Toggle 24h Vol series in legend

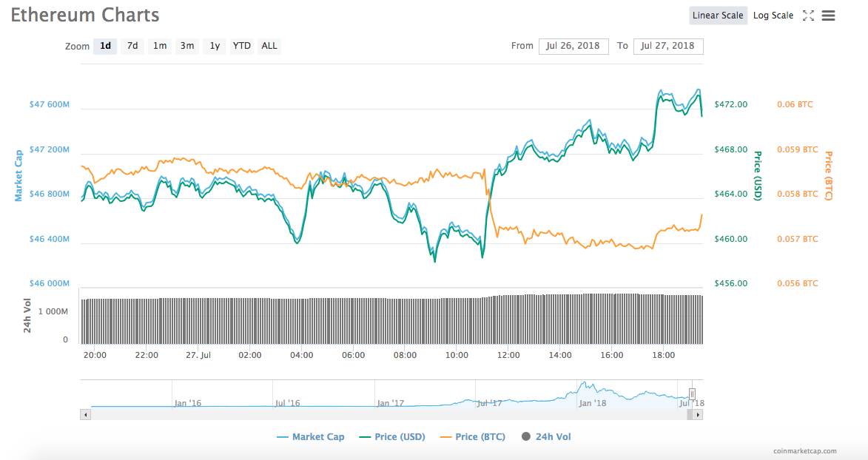pyautogui.click(x=546, y=437)
